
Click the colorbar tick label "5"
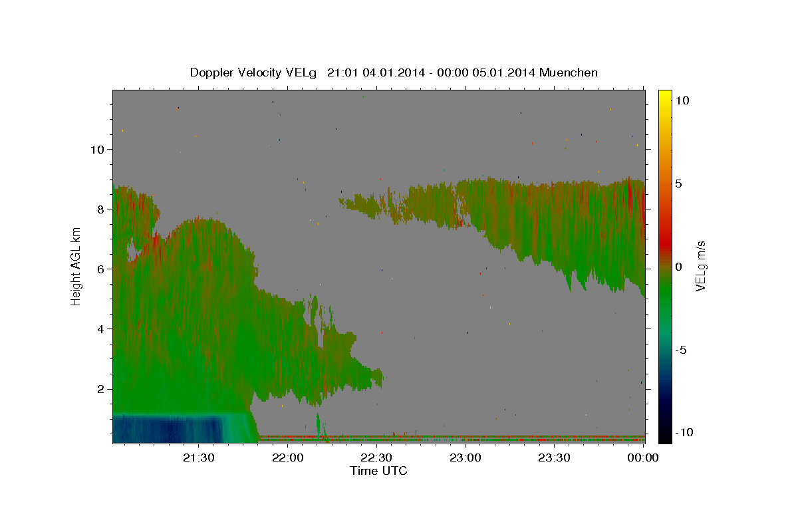pos(678,184)
